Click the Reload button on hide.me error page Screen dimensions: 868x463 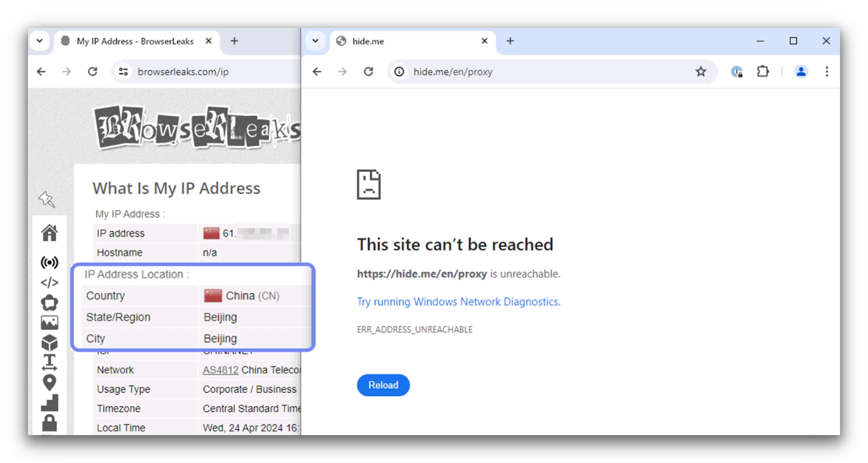[x=383, y=385]
